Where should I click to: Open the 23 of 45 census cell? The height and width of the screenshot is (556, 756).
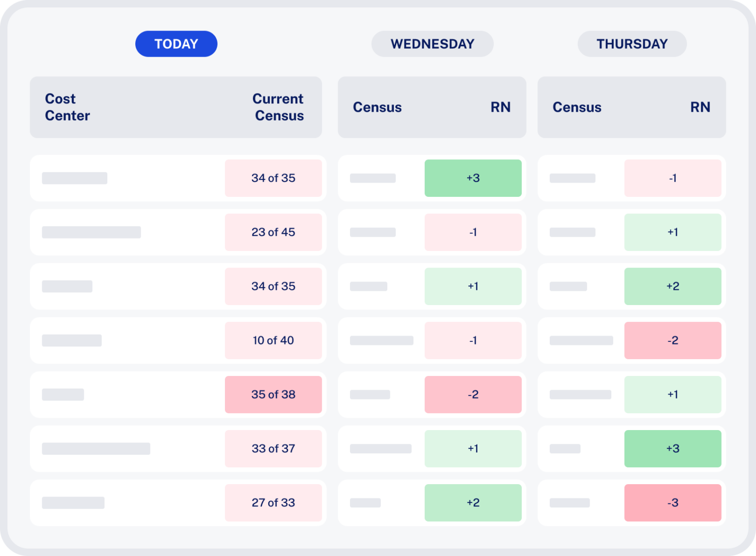point(274,232)
